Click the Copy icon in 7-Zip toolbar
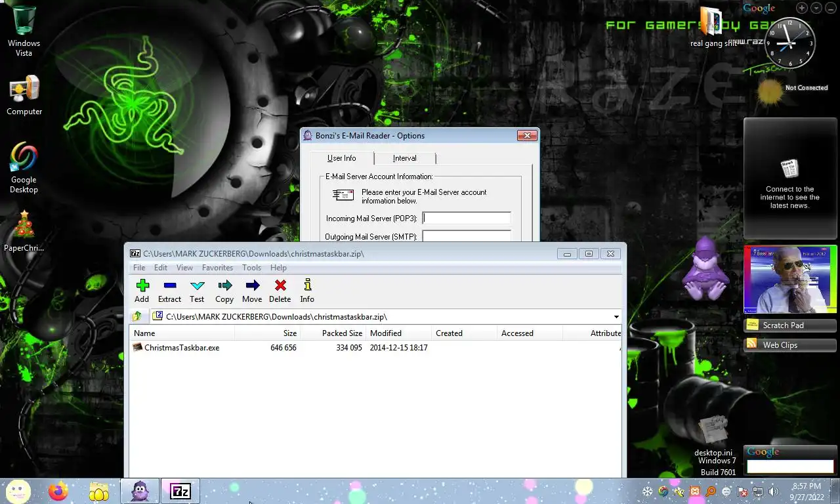Screen dimensions: 840x504 pos(224,291)
